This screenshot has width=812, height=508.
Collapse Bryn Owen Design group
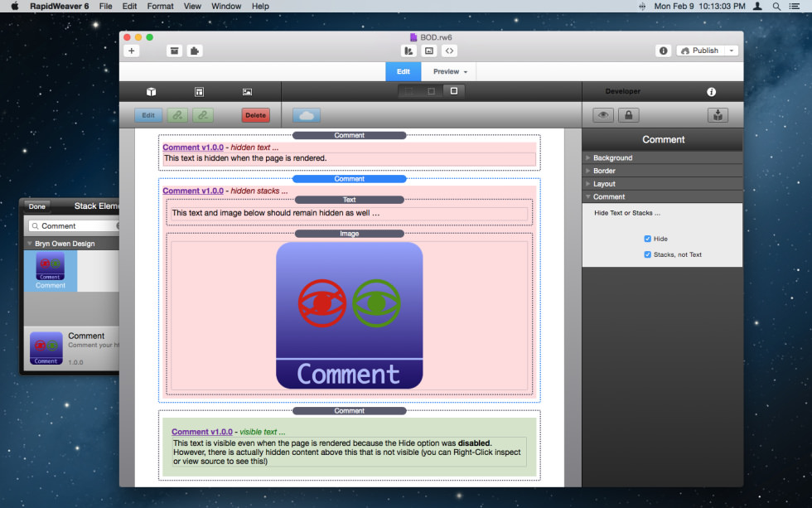click(30, 244)
